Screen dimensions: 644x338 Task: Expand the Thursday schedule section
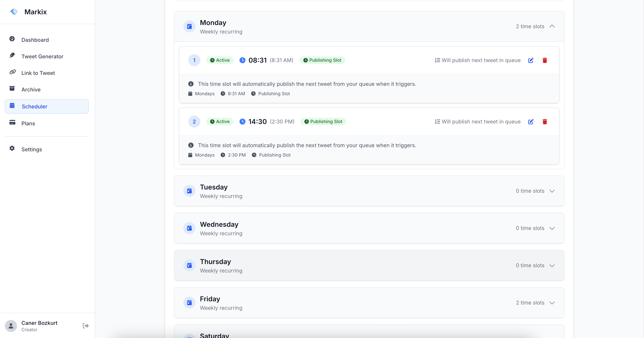tap(552, 265)
